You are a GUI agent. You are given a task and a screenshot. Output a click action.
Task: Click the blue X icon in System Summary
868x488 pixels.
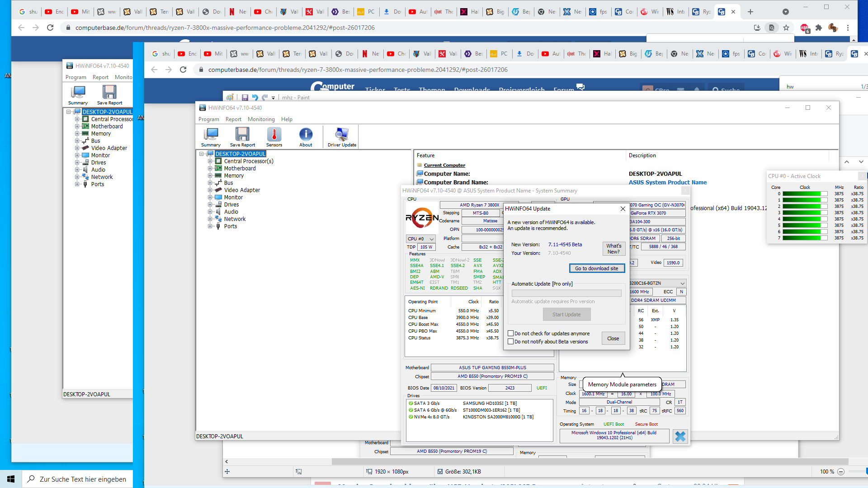click(x=680, y=436)
